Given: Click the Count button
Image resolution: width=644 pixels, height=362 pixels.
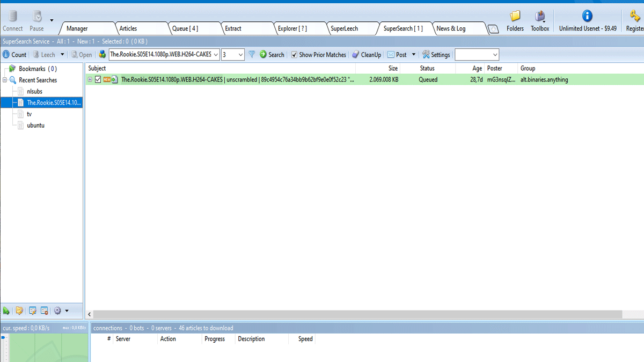Looking at the screenshot, I should tap(14, 55).
